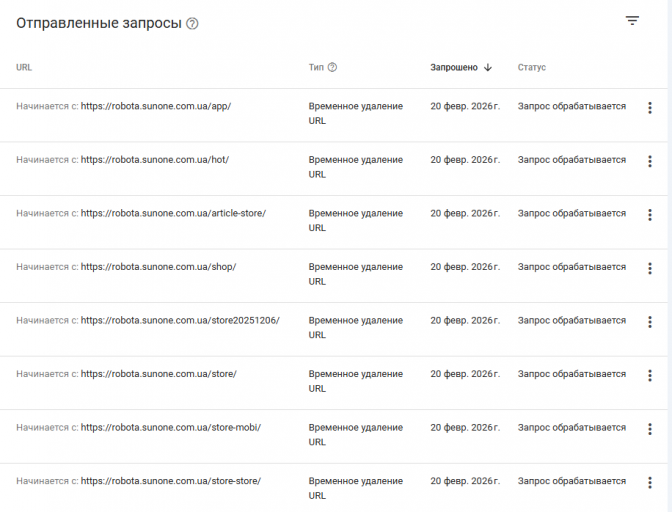Open three-dot menu for /article-store/ request

(650, 215)
